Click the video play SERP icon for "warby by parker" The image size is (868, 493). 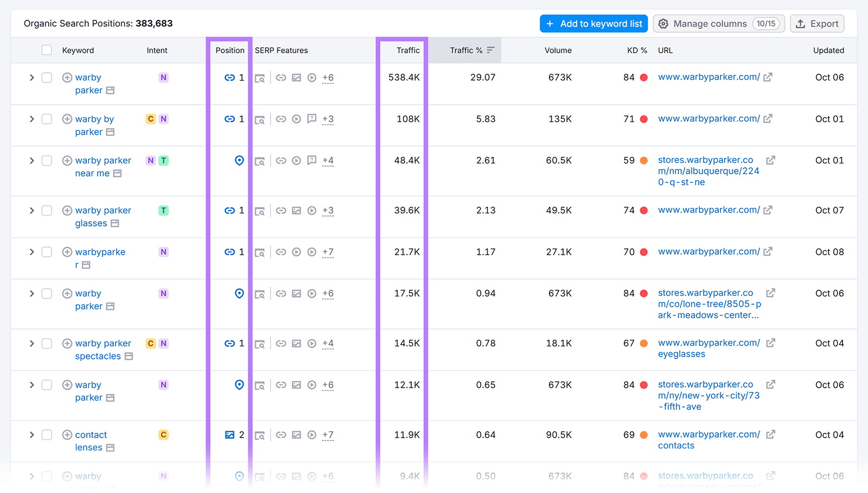296,119
